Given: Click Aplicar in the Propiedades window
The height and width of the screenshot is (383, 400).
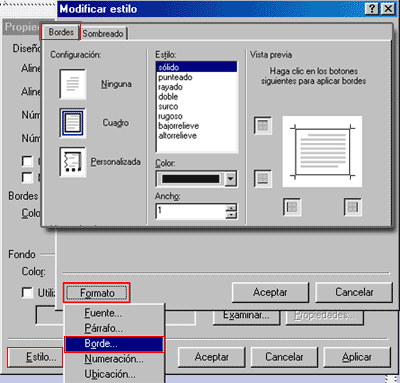Looking at the screenshot, I should click(357, 357).
